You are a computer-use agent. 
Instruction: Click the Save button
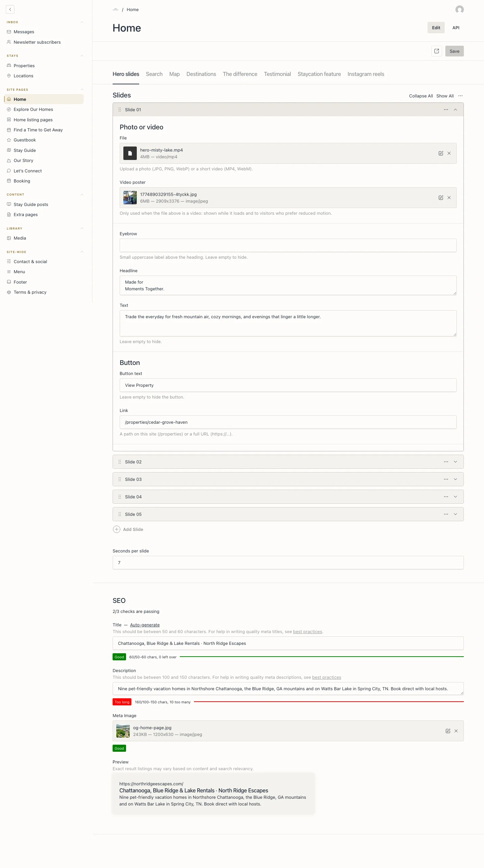tap(454, 51)
